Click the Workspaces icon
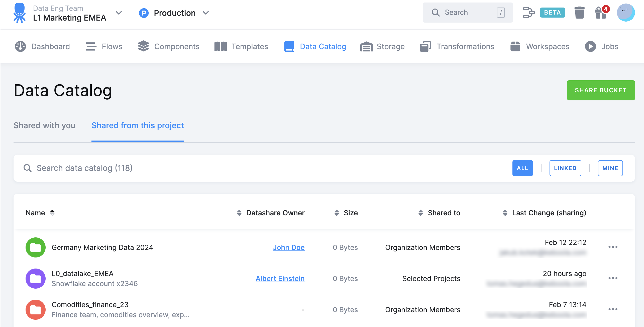 click(x=515, y=46)
